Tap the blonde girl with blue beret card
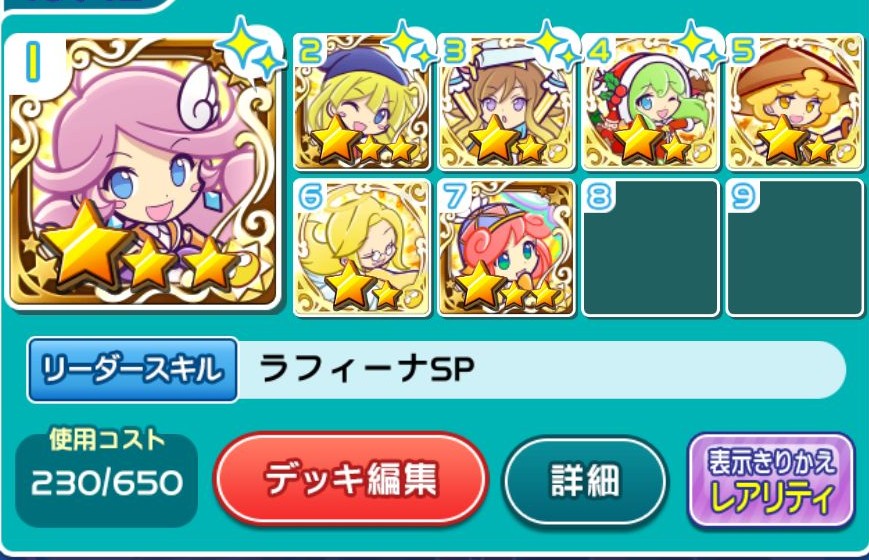 [x=361, y=102]
